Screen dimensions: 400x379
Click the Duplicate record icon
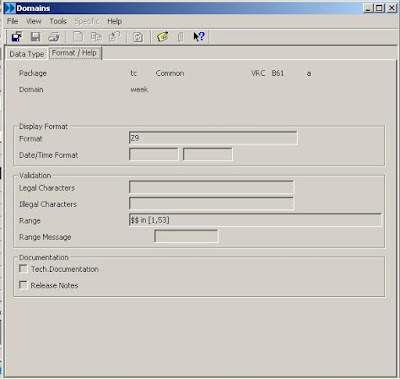coord(96,36)
